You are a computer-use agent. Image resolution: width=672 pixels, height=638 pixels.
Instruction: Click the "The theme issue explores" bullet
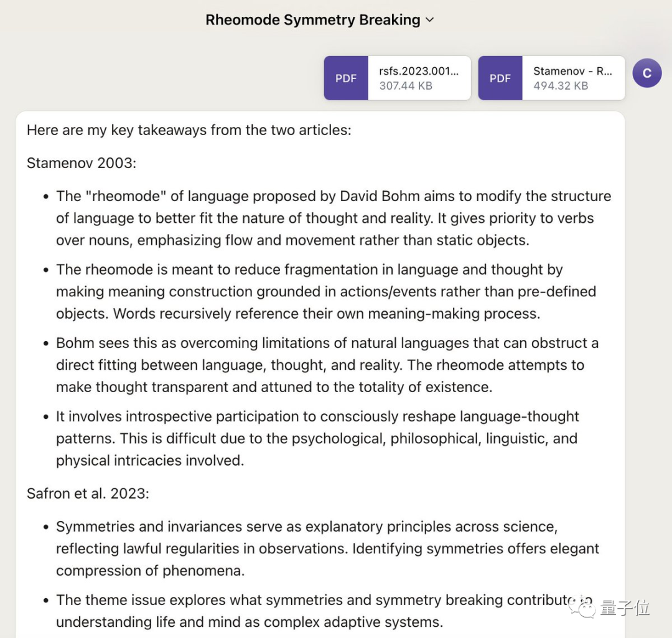click(311, 611)
